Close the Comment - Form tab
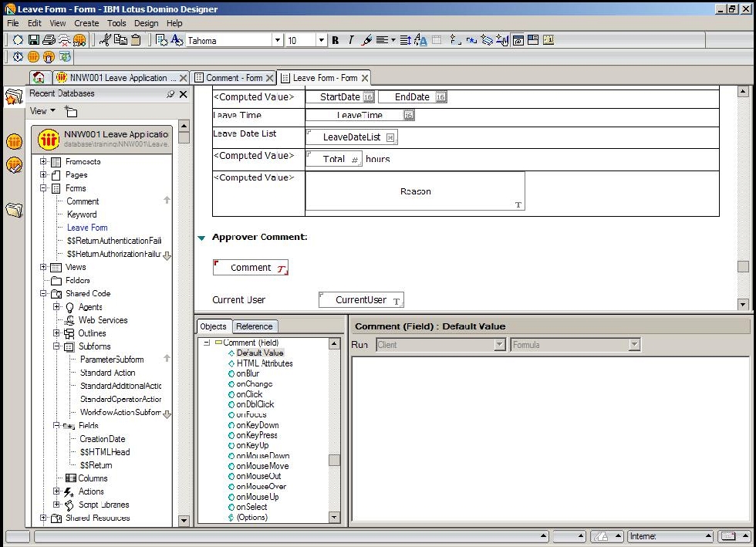This screenshot has width=756, height=547. click(x=269, y=78)
